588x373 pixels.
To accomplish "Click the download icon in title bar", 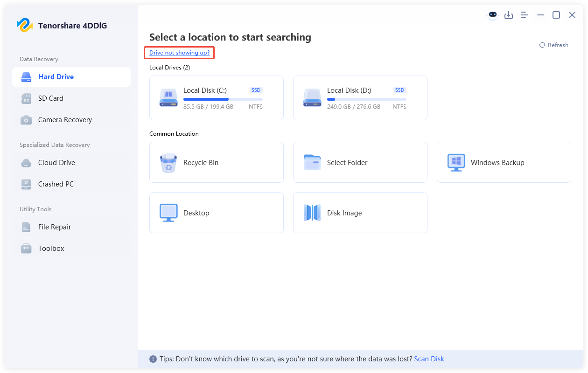I will (509, 15).
